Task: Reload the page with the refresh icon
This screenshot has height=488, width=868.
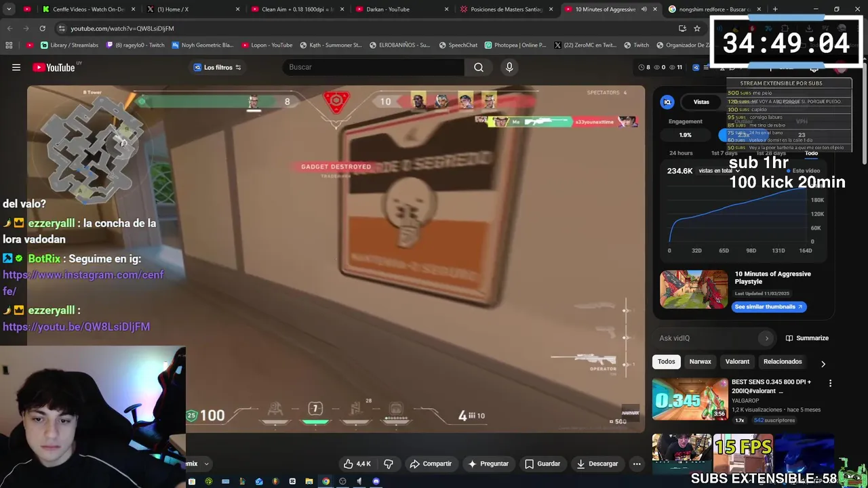Action: click(42, 28)
